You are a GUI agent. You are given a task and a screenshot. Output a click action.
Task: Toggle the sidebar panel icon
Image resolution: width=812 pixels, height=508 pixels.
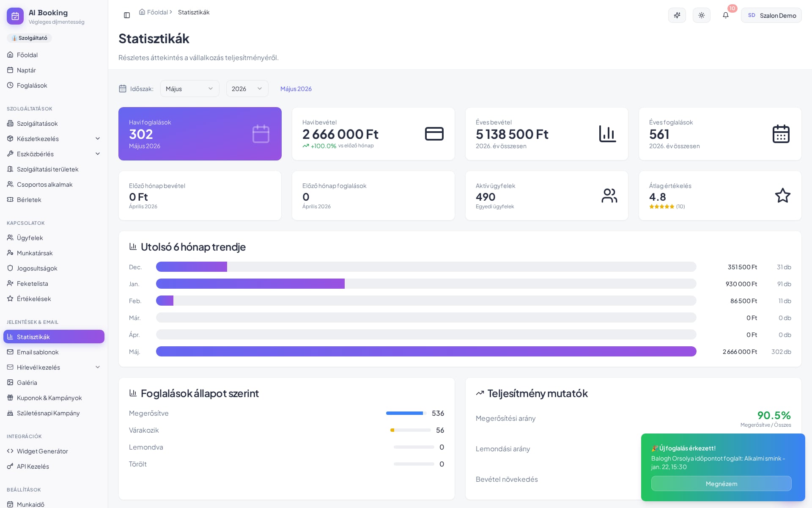[127, 15]
